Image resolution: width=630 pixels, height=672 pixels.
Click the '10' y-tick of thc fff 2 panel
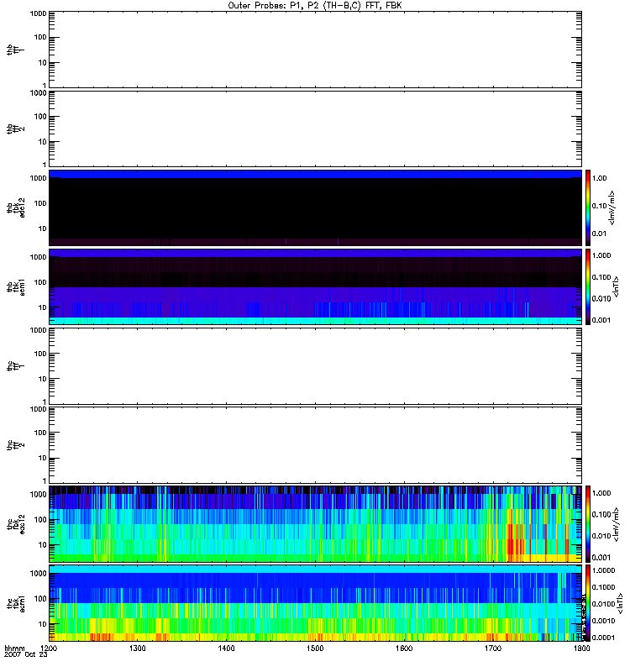pyautogui.click(x=42, y=459)
